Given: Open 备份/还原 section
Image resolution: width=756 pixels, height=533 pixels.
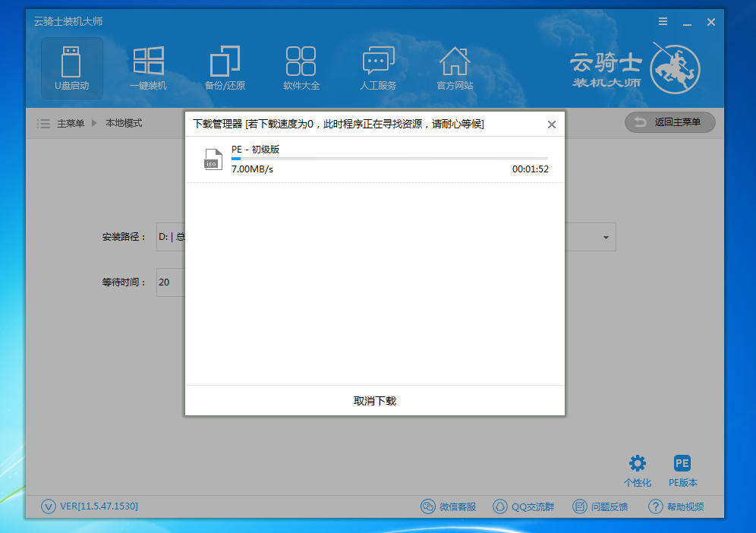Looking at the screenshot, I should point(225,68).
